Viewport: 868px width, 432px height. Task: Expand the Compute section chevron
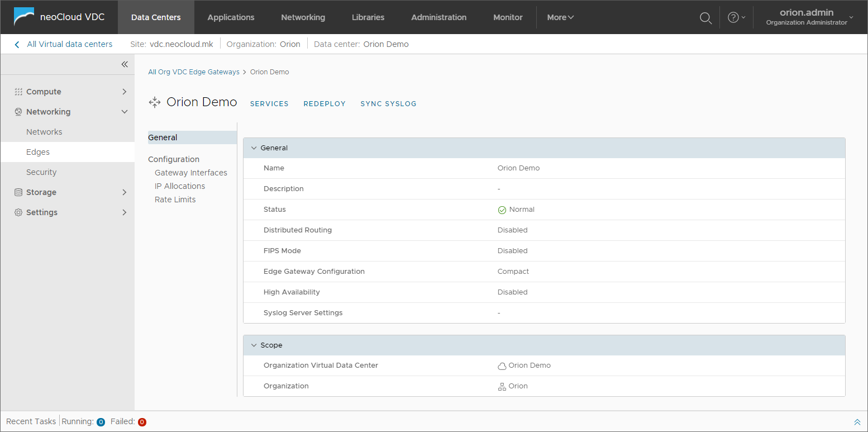(125, 92)
